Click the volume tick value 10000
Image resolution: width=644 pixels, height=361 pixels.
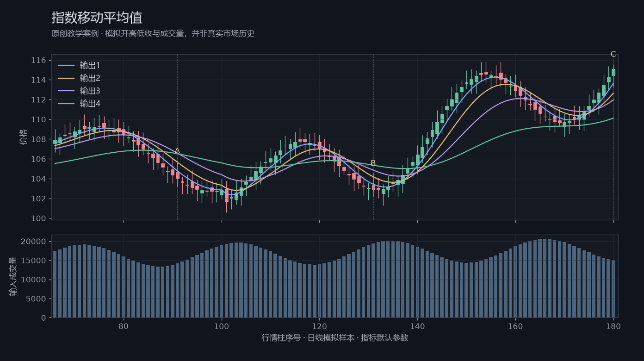click(34, 280)
